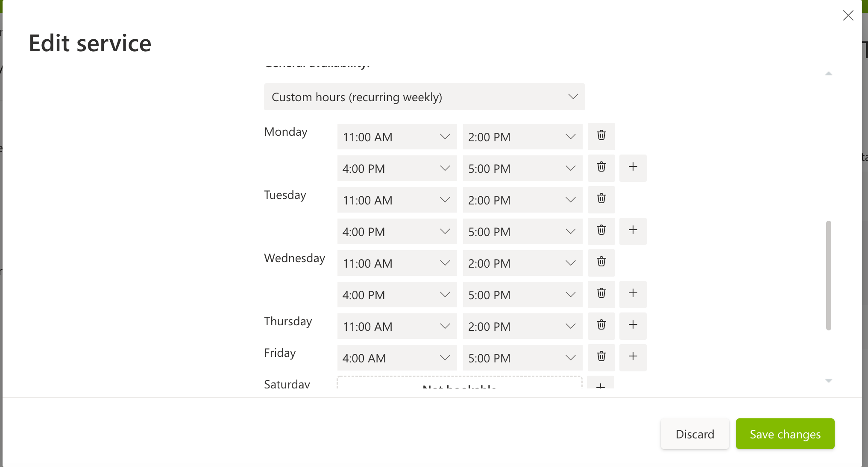Delete Thursday's 11:00 AM time slot
The image size is (868, 467).
coord(601,326)
